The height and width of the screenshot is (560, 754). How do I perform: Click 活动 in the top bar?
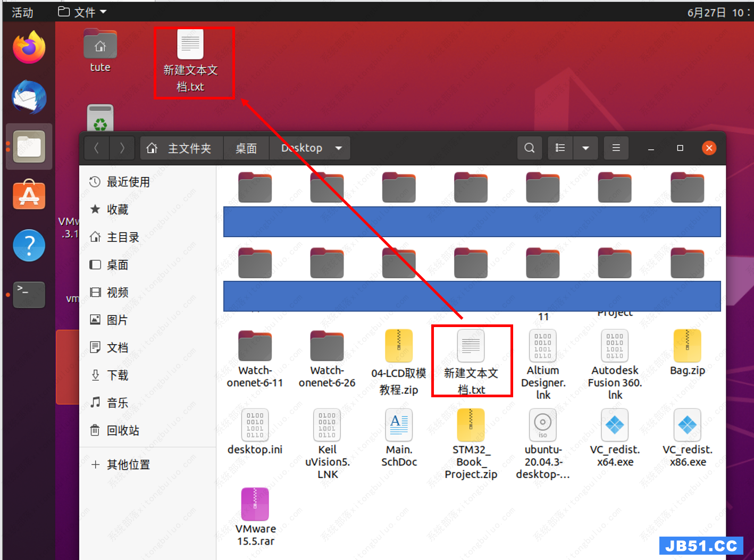click(x=22, y=12)
